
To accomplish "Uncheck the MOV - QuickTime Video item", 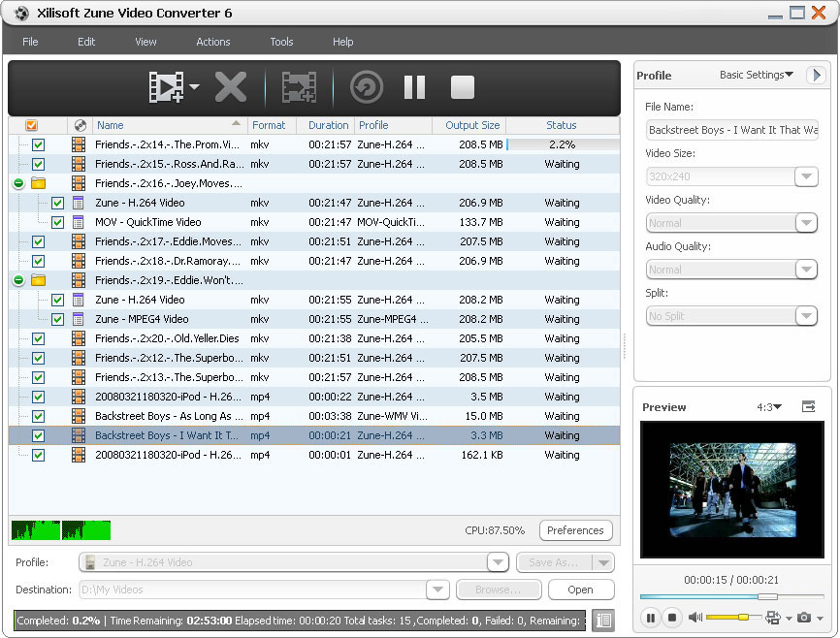I will (57, 222).
